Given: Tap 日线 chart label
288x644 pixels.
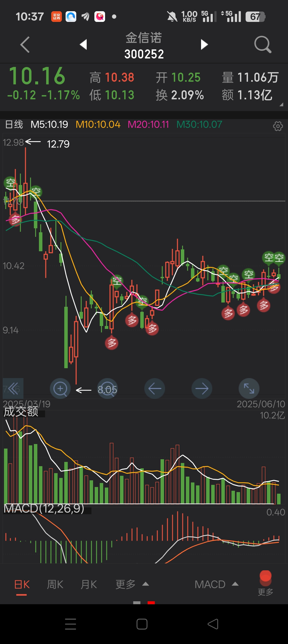Looking at the screenshot, I should coord(14,124).
